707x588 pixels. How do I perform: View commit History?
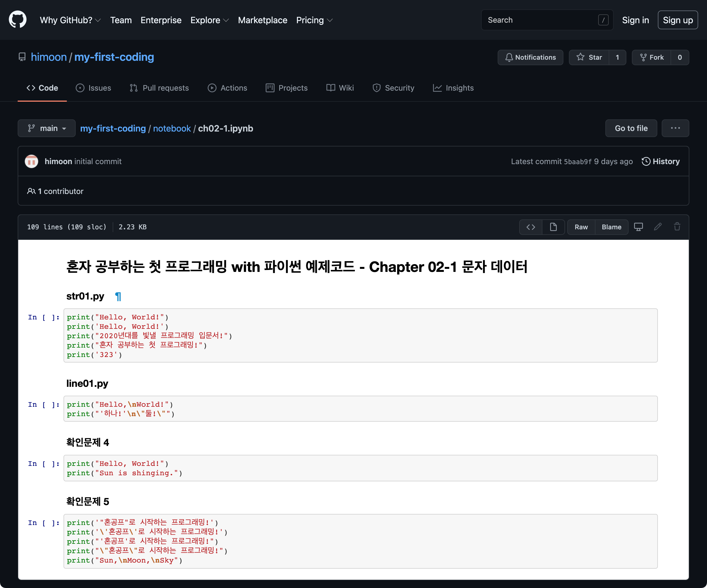click(661, 161)
